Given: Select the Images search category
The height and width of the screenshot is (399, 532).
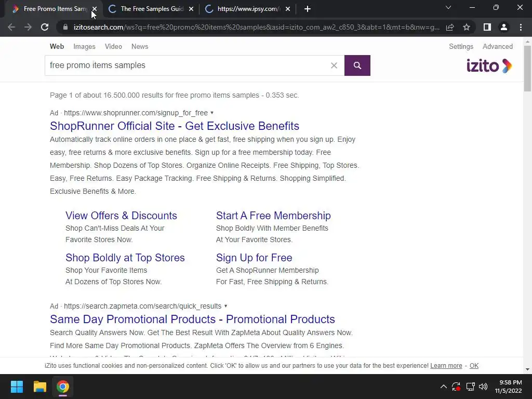Looking at the screenshot, I should 85,46.
